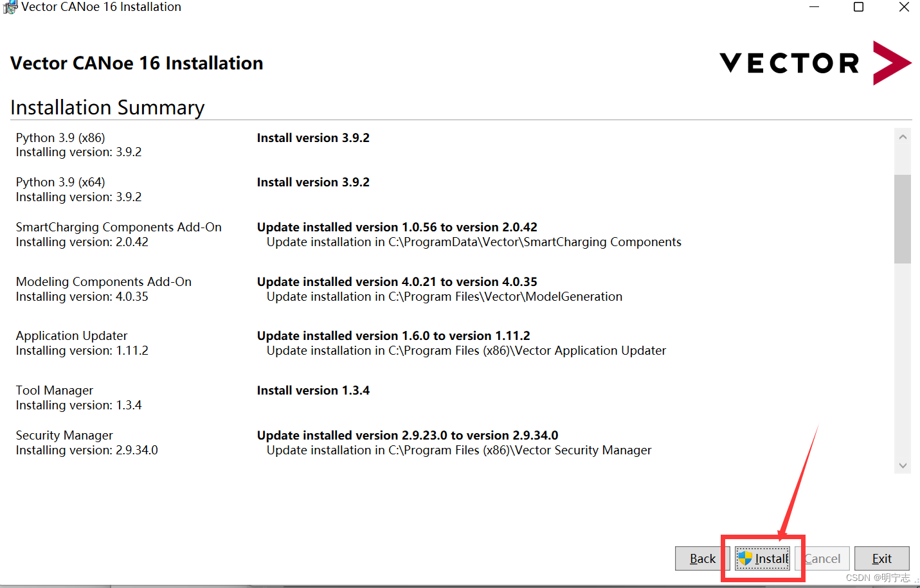Select the 'Tool Manager' entry
The width and height of the screenshot is (920, 588).
coord(55,390)
